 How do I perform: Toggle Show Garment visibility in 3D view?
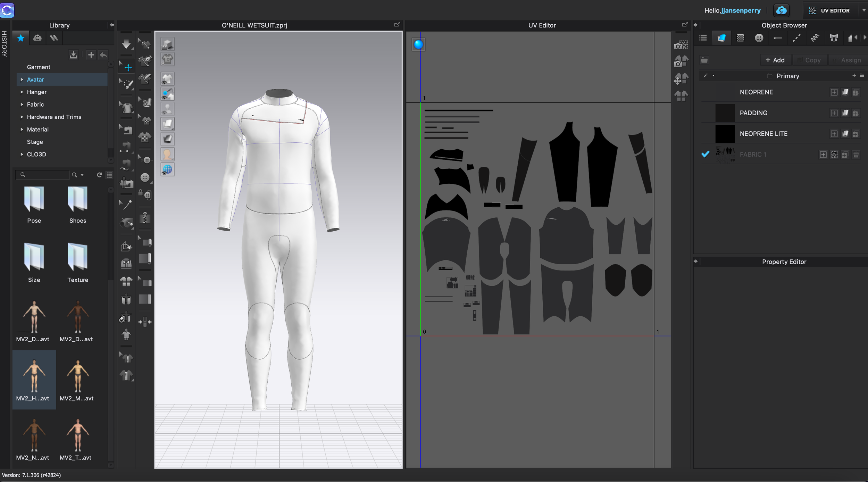(167, 79)
